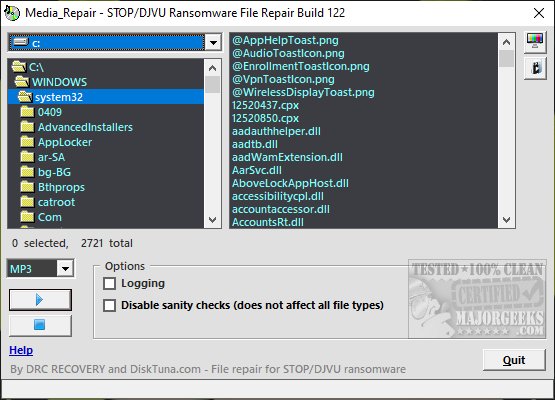Screen dimensions: 555x400
Task: Click the file list scroll down arrow
Action: pyautogui.click(x=507, y=220)
